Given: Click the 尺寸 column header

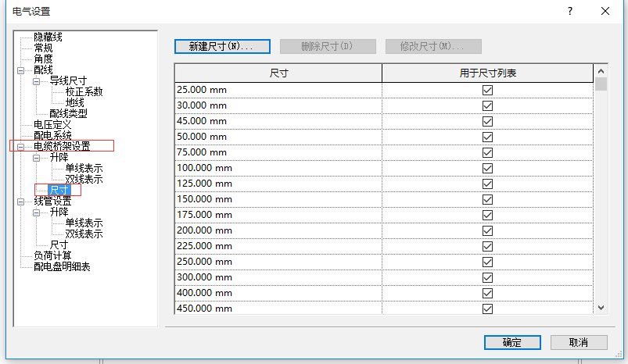Looking at the screenshot, I should click(278, 73).
